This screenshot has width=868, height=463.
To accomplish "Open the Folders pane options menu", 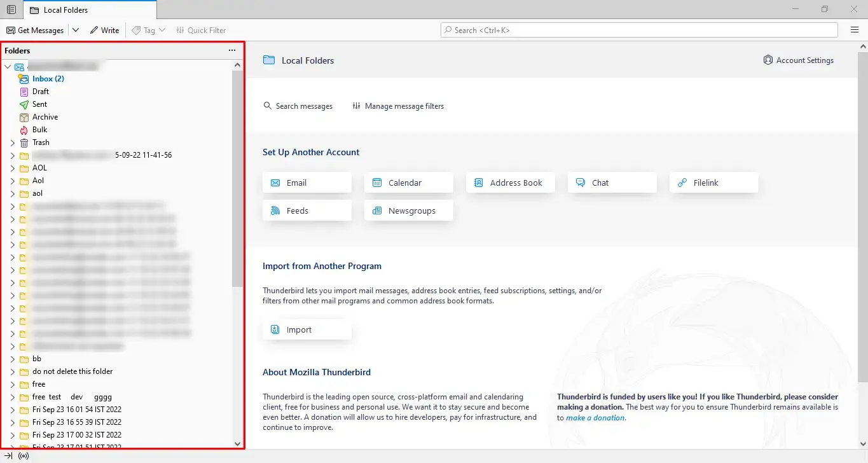I will (232, 50).
